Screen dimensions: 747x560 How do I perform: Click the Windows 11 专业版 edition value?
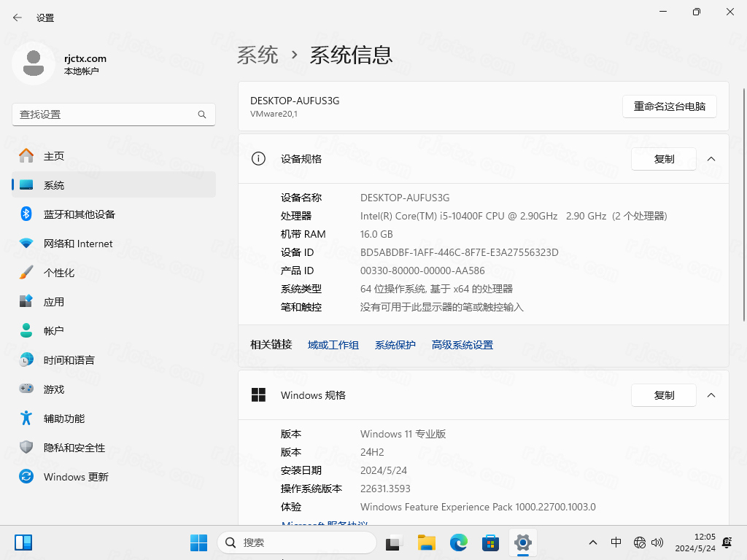[403, 434]
